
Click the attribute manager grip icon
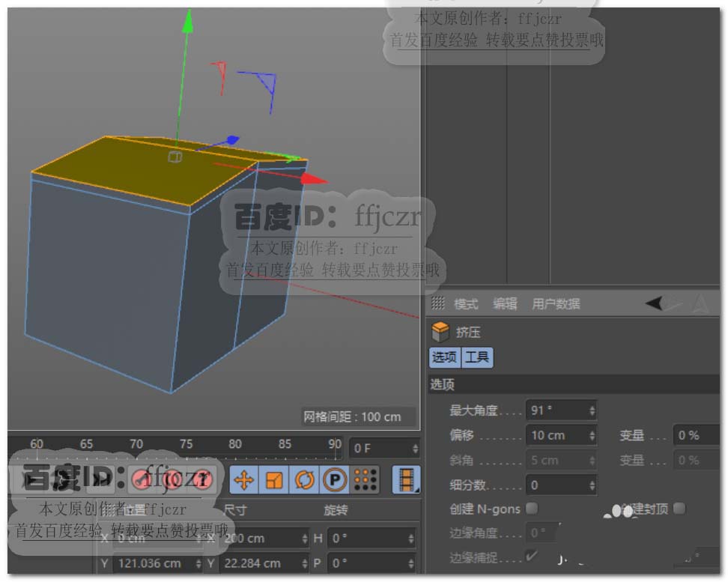[x=437, y=303]
